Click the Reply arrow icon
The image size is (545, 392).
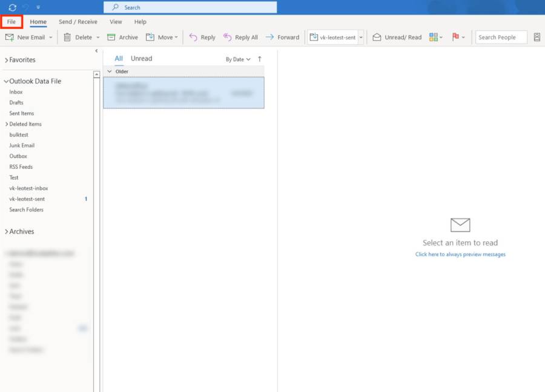193,37
